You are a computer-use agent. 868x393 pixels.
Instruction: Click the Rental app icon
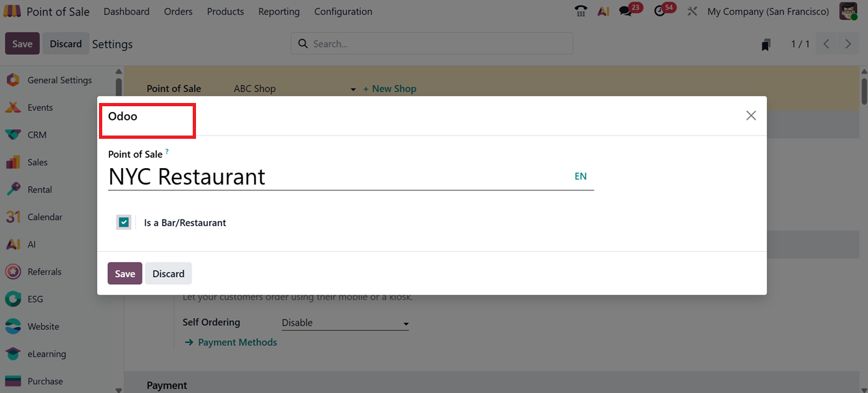(x=12, y=189)
